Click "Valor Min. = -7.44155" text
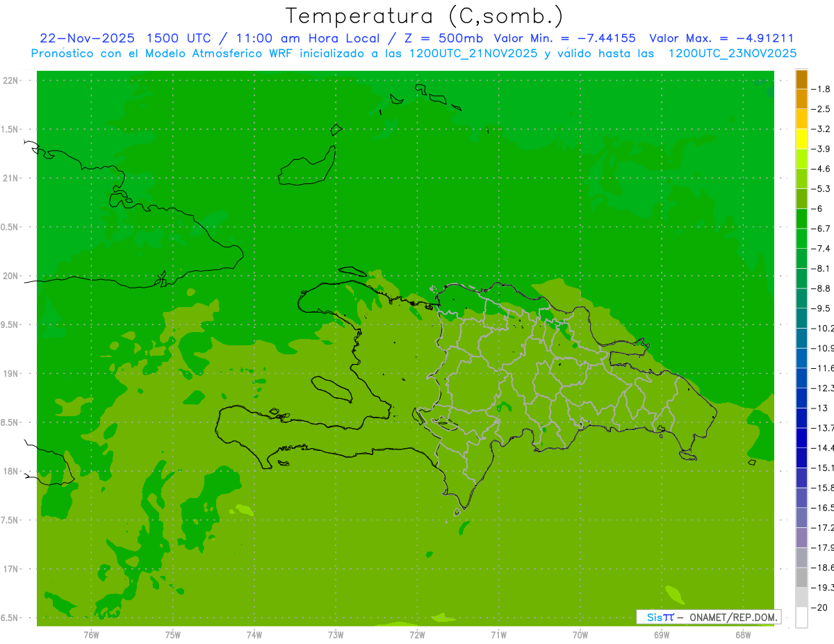The image size is (834, 644). [564, 38]
